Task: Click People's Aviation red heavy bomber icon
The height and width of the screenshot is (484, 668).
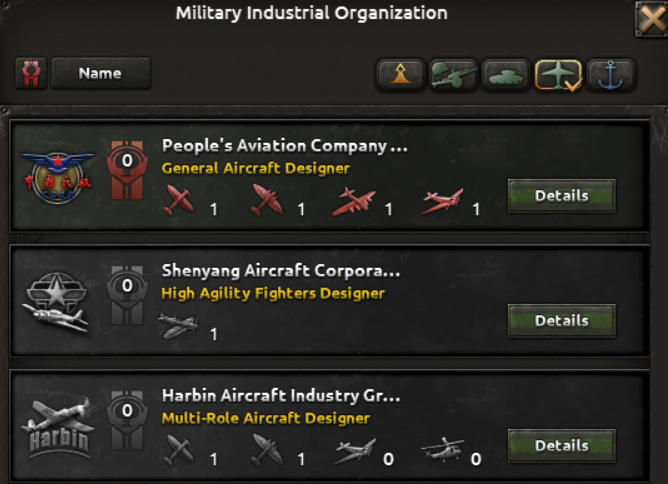Action: click(355, 202)
